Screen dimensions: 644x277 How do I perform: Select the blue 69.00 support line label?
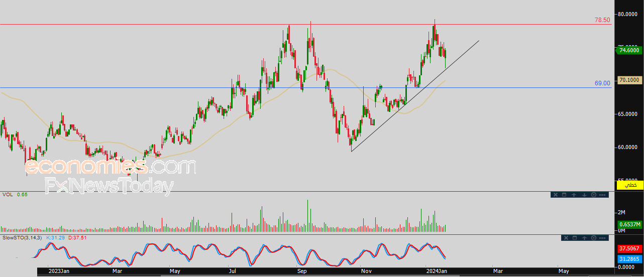click(x=602, y=83)
